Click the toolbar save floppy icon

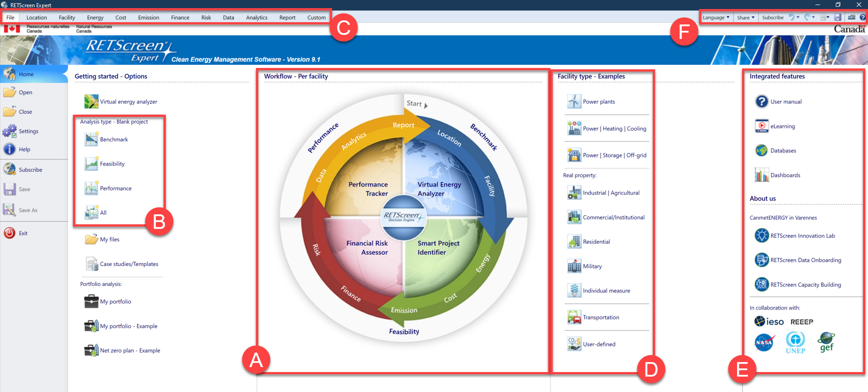(x=838, y=17)
